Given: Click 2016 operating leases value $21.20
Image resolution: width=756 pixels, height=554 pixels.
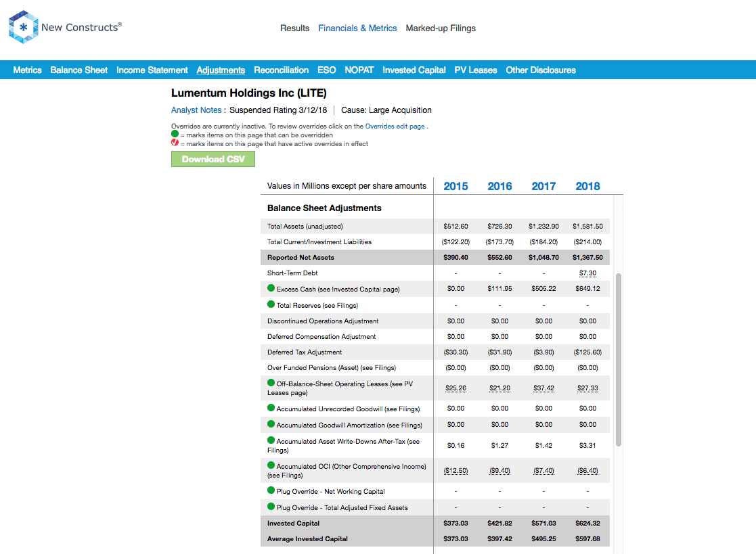Looking at the screenshot, I should (499, 388).
